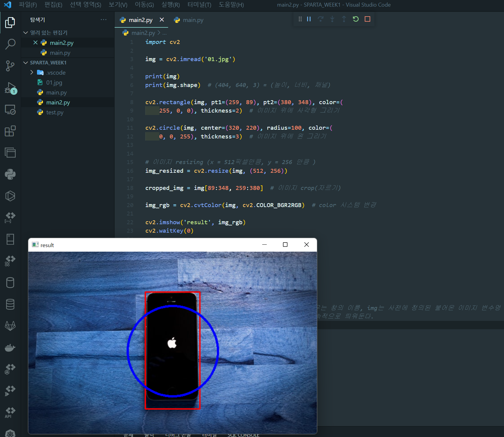Close main2.py editor tab
The image size is (504, 437).
pyautogui.click(x=162, y=20)
